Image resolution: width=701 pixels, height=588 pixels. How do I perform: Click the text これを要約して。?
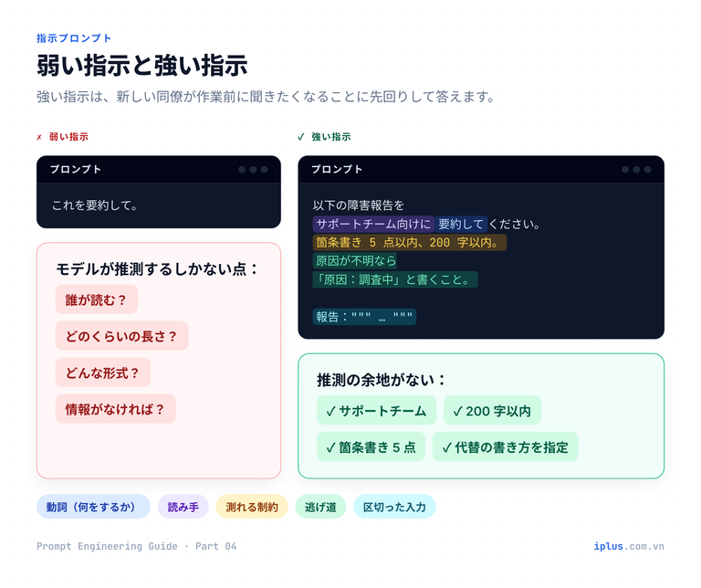(x=95, y=205)
